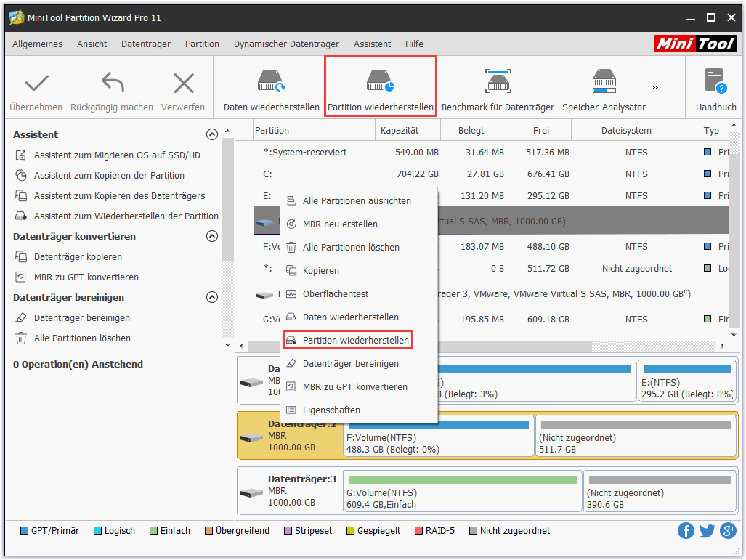Select MBR neu erstellen from context menu
The height and width of the screenshot is (560, 746).
[340, 224]
